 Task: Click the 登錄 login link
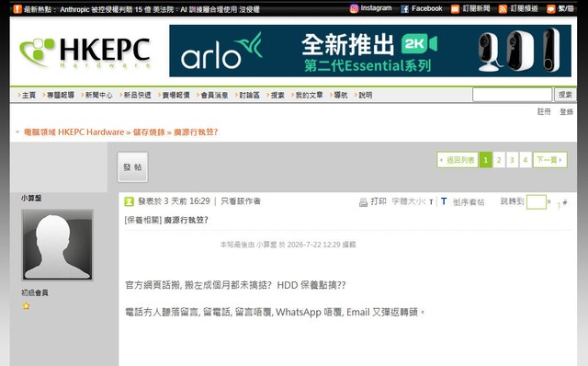[566, 111]
